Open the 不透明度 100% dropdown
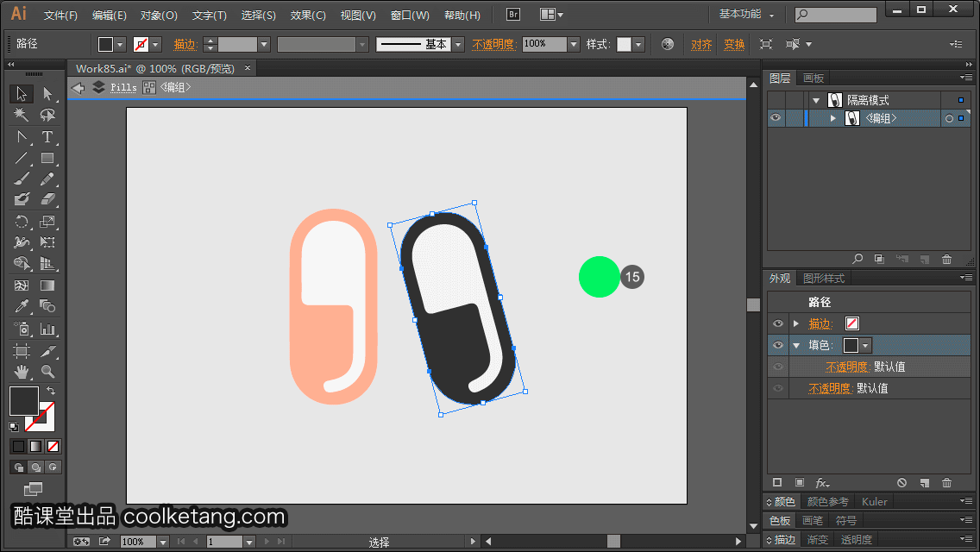 tap(573, 44)
